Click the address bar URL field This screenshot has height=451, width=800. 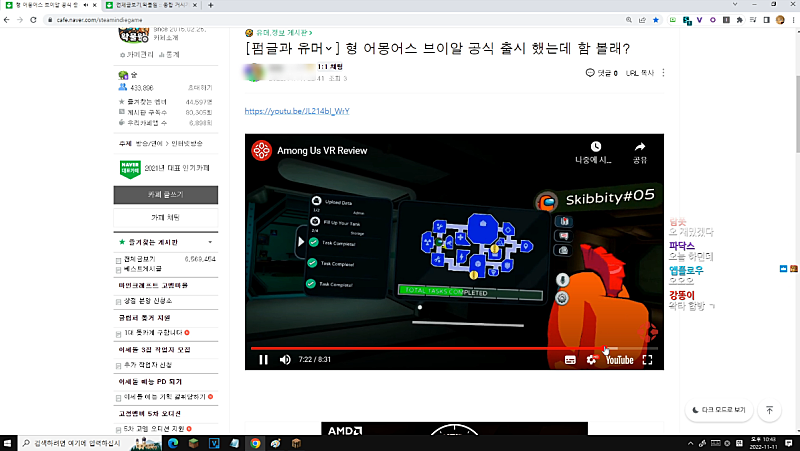(x=332, y=20)
